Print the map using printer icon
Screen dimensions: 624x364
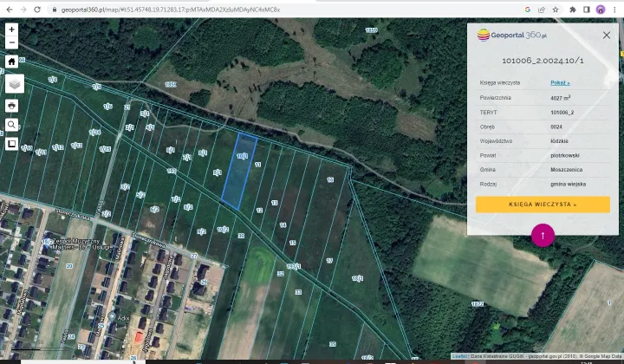coord(12,105)
